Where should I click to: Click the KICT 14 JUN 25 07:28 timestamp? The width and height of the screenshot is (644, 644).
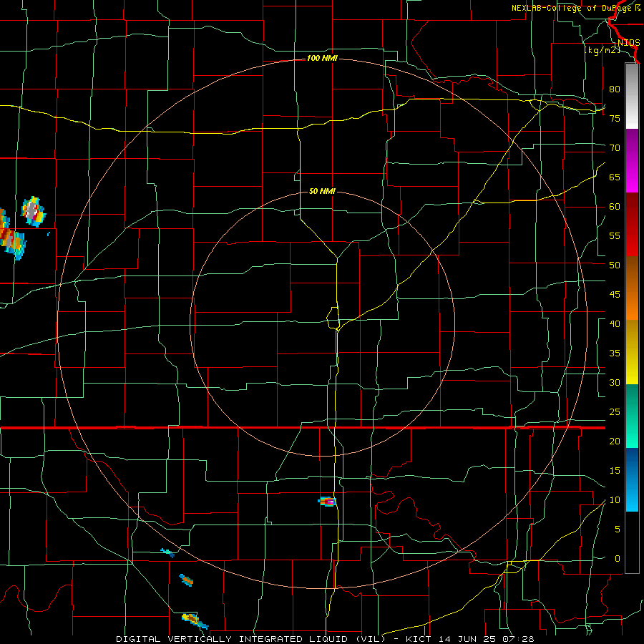(x=470, y=639)
